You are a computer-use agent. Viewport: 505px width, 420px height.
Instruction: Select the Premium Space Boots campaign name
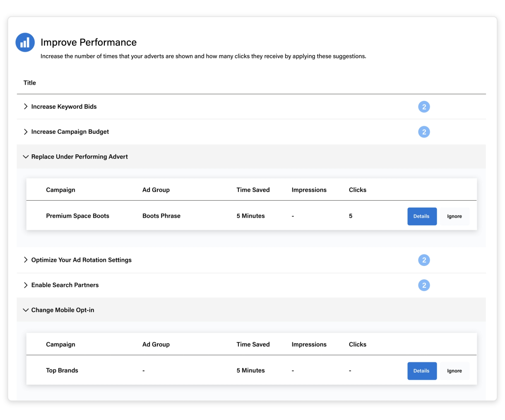(77, 216)
